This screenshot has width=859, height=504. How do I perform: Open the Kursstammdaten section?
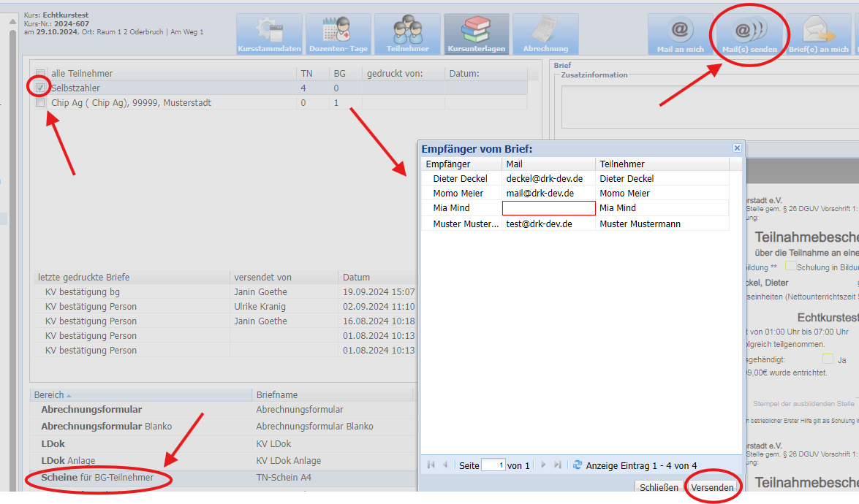pos(269,34)
